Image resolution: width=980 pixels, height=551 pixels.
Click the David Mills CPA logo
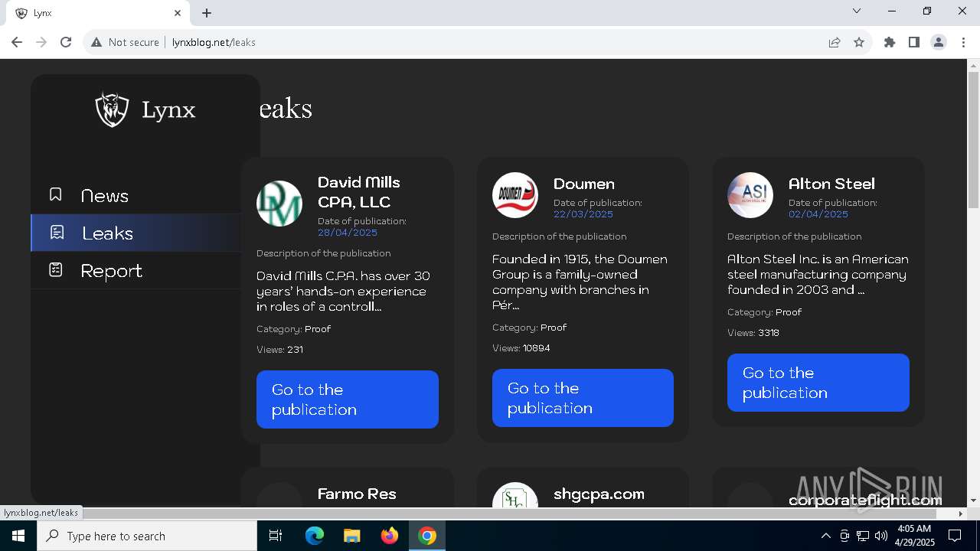click(279, 203)
